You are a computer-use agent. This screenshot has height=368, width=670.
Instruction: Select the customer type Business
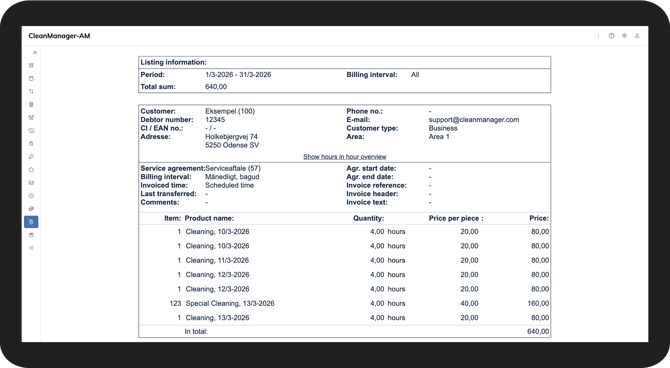[x=443, y=128]
